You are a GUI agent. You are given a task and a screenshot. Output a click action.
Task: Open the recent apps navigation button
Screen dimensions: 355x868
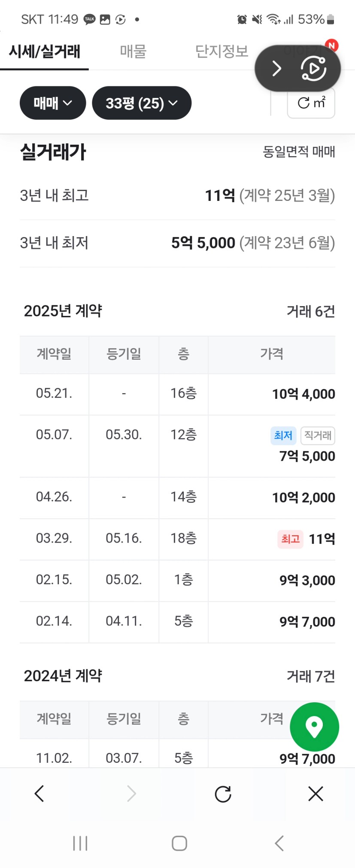point(80,843)
